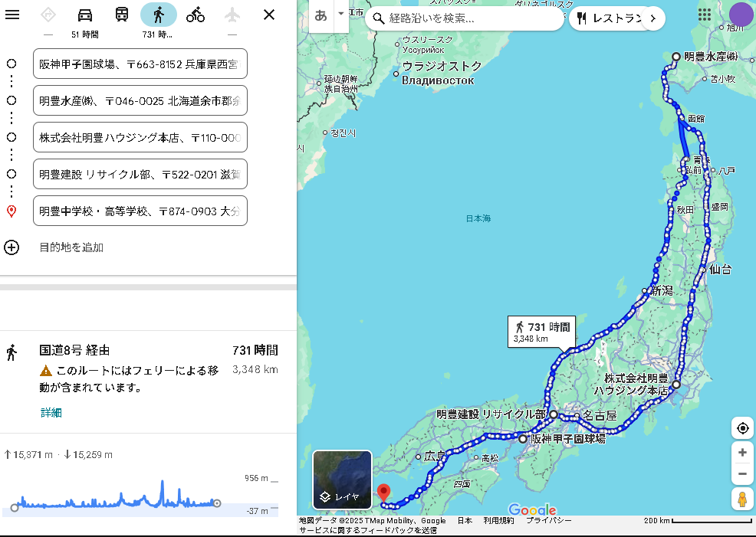Viewport: 756px width, 537px height.
Task: Click the Street View pegman icon
Action: pyautogui.click(x=742, y=499)
